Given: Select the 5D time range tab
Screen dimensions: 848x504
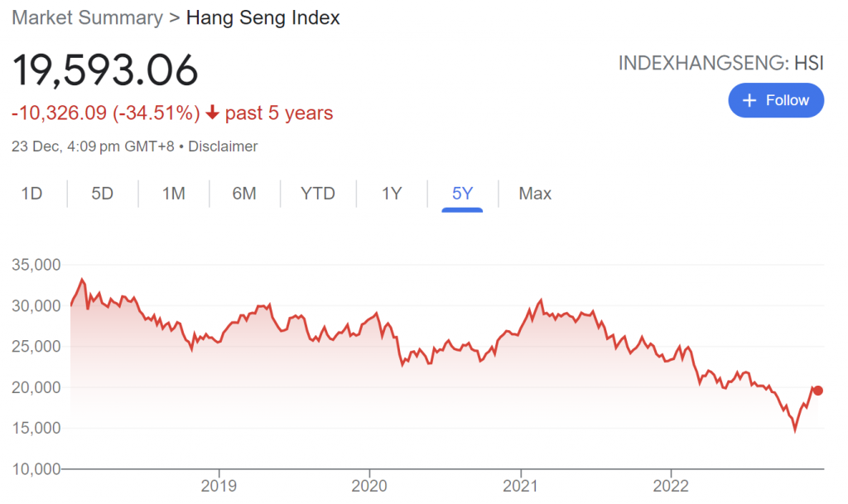Looking at the screenshot, I should pyautogui.click(x=102, y=194).
